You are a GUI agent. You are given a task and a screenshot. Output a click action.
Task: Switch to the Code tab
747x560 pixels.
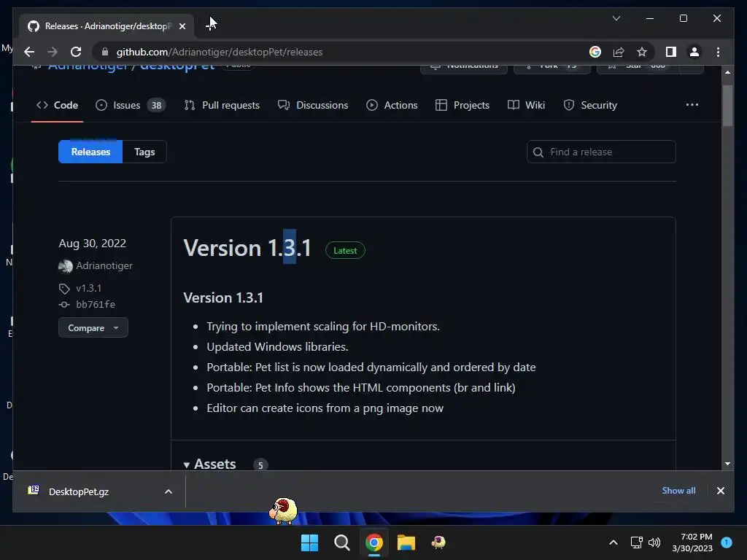coord(57,105)
